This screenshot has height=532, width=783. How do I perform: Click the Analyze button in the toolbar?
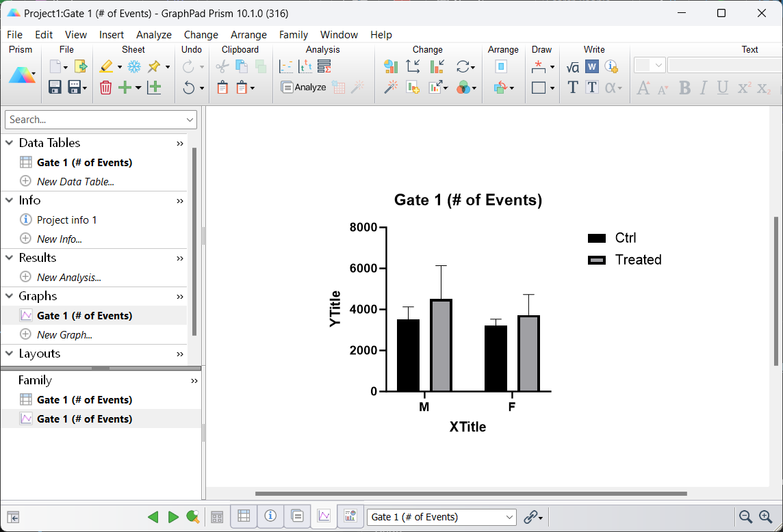(303, 88)
